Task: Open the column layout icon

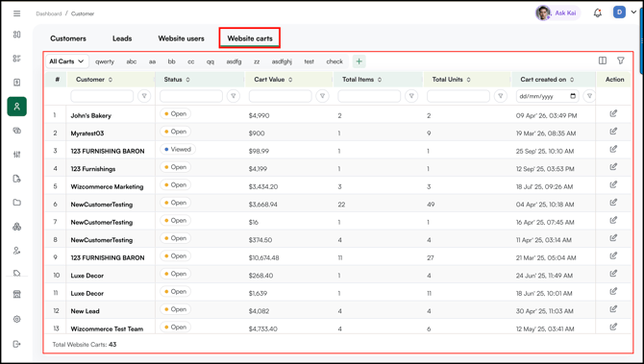Action: [603, 61]
